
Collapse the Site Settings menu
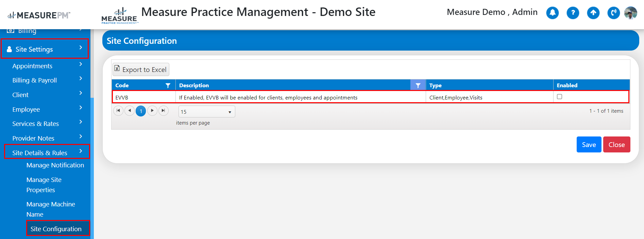(x=45, y=49)
